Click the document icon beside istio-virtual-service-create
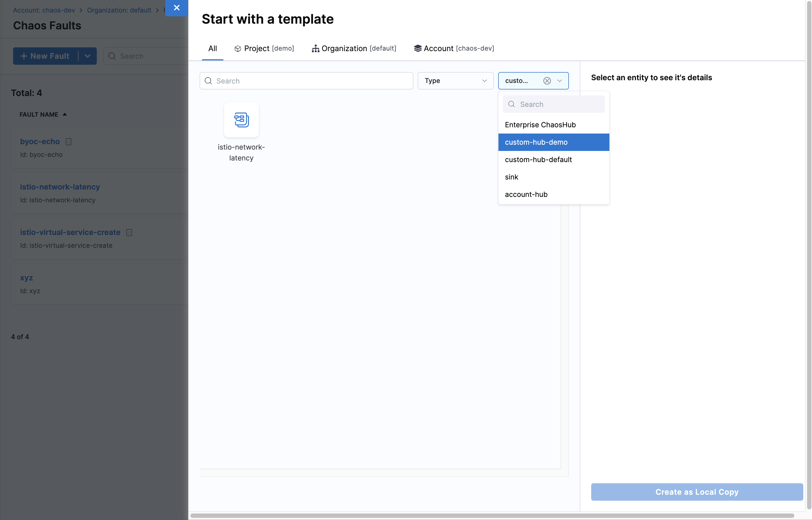 tap(129, 232)
